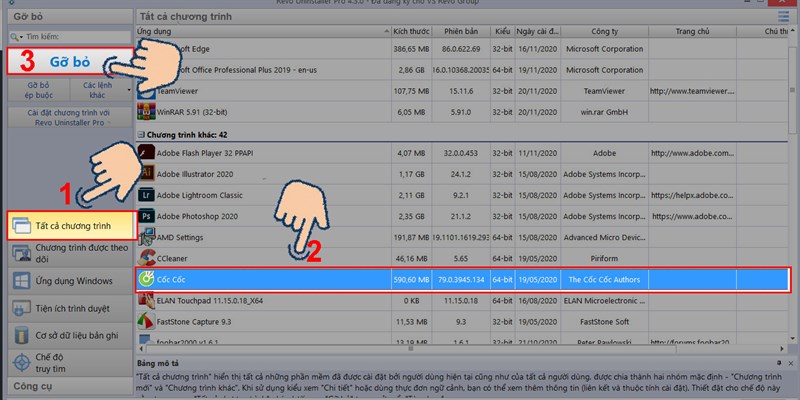Click the ELAN Touchpad icon
Viewport: 800px width, 400px height.
pyautogui.click(x=146, y=301)
